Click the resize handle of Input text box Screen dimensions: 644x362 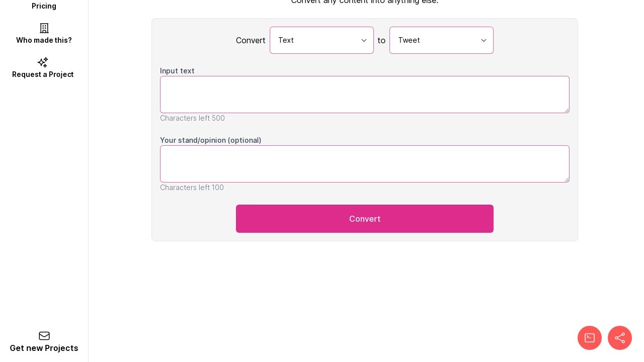[567, 110]
